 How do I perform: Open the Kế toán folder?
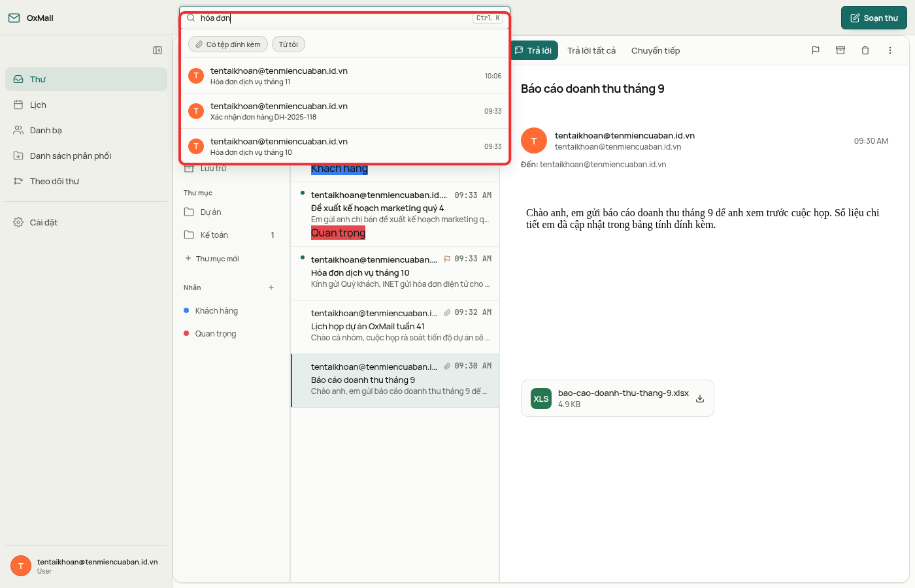(x=230, y=235)
